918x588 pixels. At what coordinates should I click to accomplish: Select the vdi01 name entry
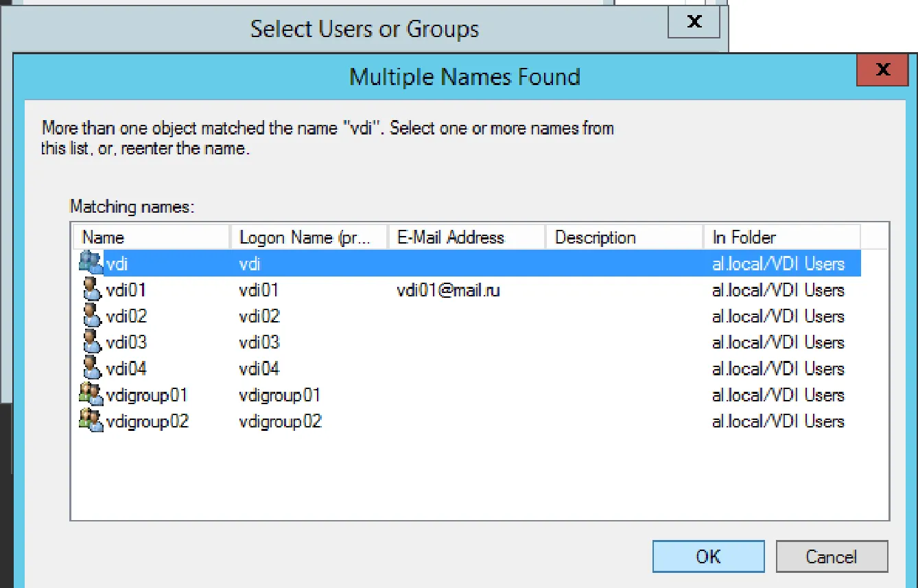coord(126,290)
